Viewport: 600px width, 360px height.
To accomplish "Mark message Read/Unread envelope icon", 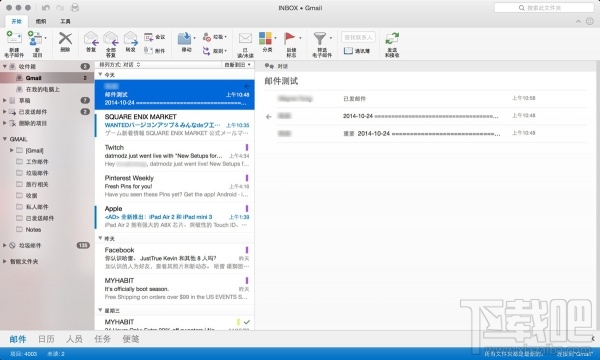I will coord(245,38).
